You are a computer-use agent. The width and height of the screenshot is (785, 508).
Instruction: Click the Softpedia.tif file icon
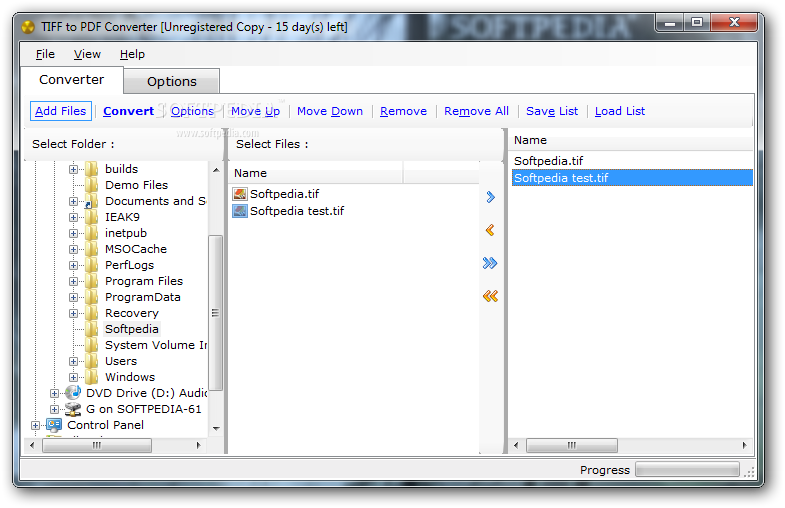click(x=240, y=194)
